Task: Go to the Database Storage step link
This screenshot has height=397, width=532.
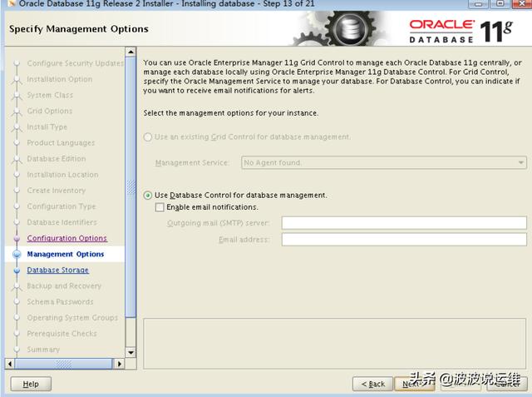Action: coord(57,270)
